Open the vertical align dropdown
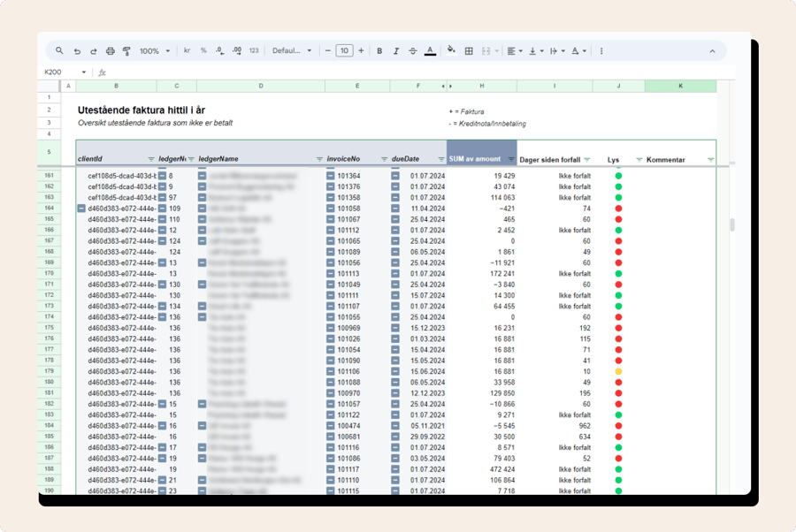Image resolution: width=796 pixels, height=532 pixels. pos(536,51)
